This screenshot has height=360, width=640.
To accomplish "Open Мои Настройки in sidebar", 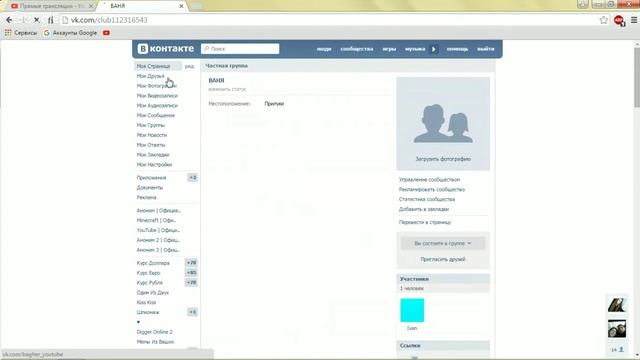I will pos(154,164).
